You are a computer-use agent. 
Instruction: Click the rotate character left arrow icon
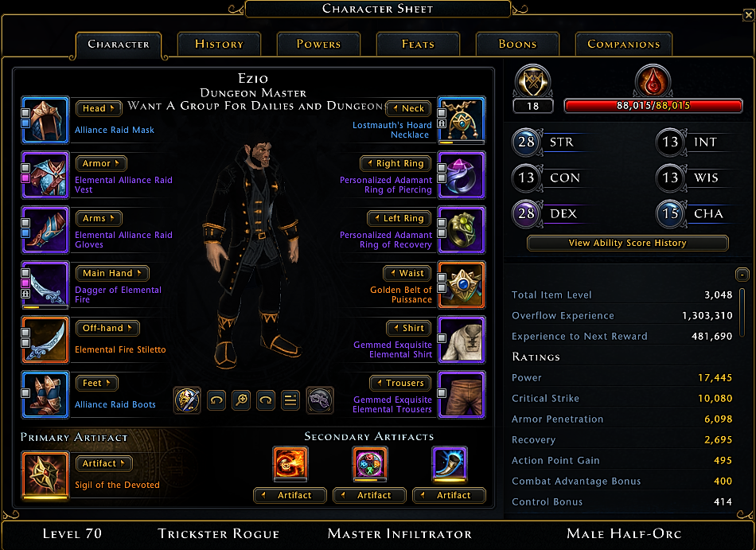(x=216, y=400)
